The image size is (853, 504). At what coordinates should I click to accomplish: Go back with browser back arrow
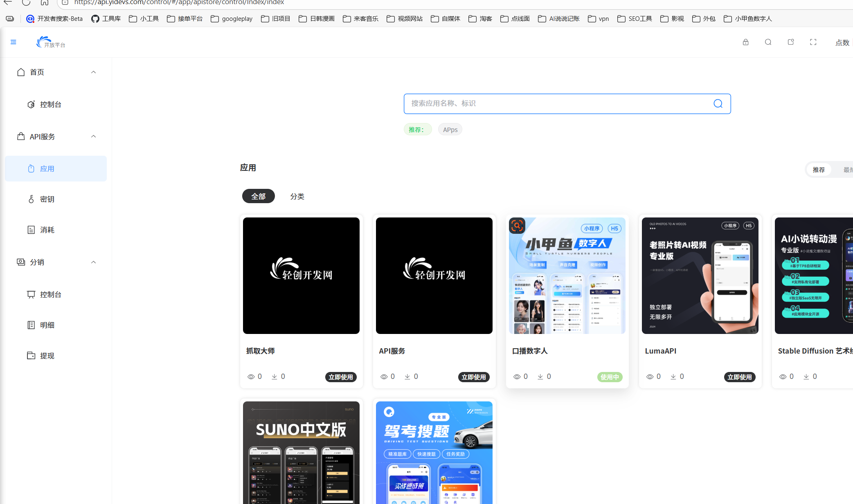coord(8,2)
